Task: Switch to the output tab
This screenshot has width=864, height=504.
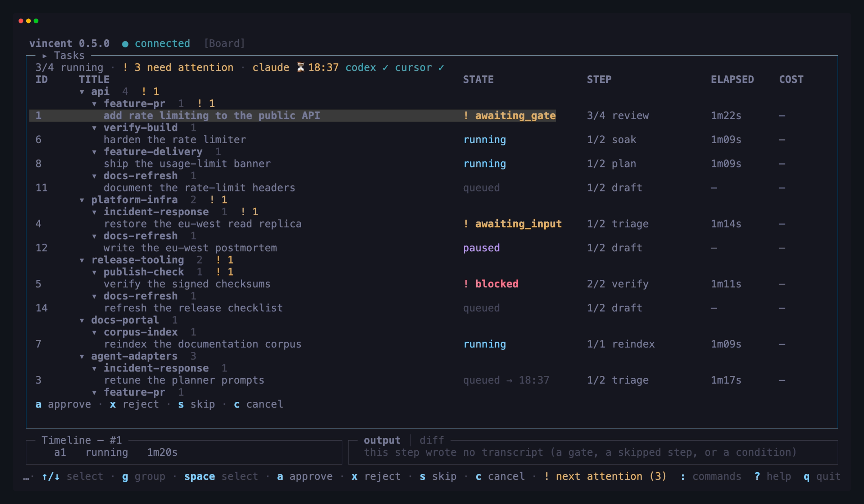Action: (382, 440)
